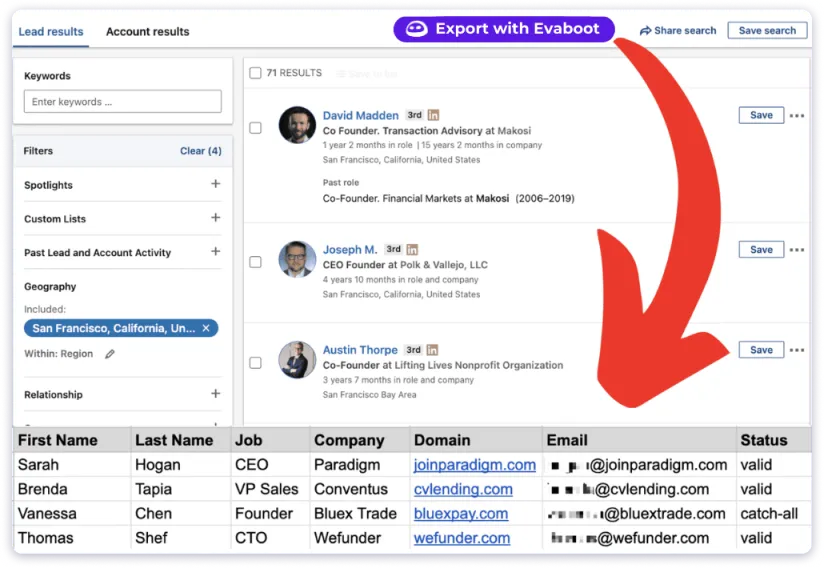Open more options for David Madden
Viewport: 824px width, 568px height.
coord(797,116)
